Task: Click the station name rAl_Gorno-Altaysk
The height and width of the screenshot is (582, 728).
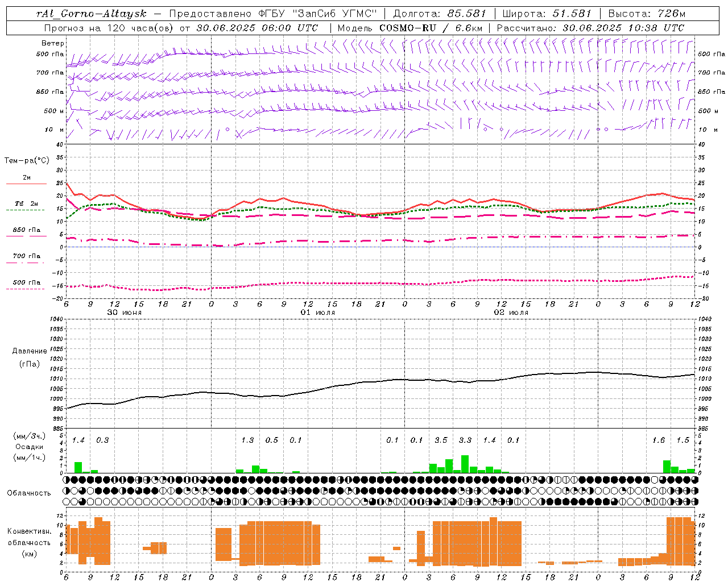Action: pos(91,14)
